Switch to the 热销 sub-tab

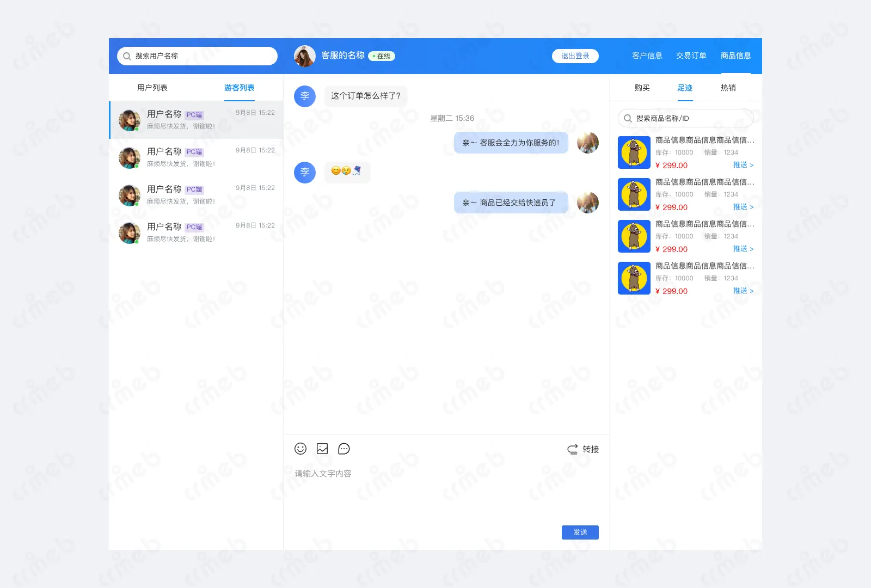pyautogui.click(x=728, y=88)
